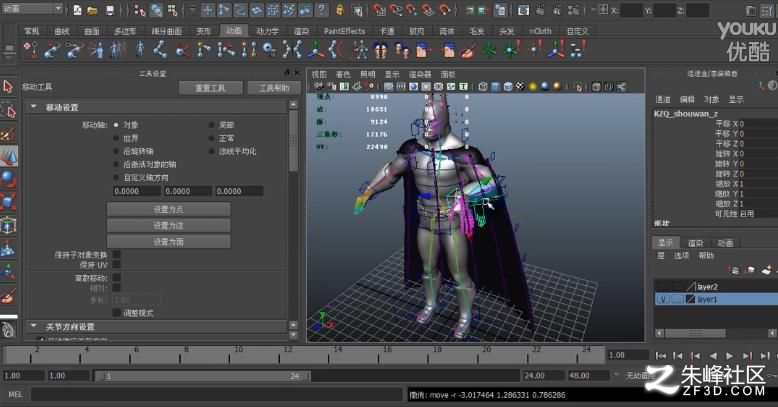Image resolution: width=778 pixels, height=407 pixels.
Task: Click the paint brush shelf icon
Action: pyautogui.click(x=468, y=50)
